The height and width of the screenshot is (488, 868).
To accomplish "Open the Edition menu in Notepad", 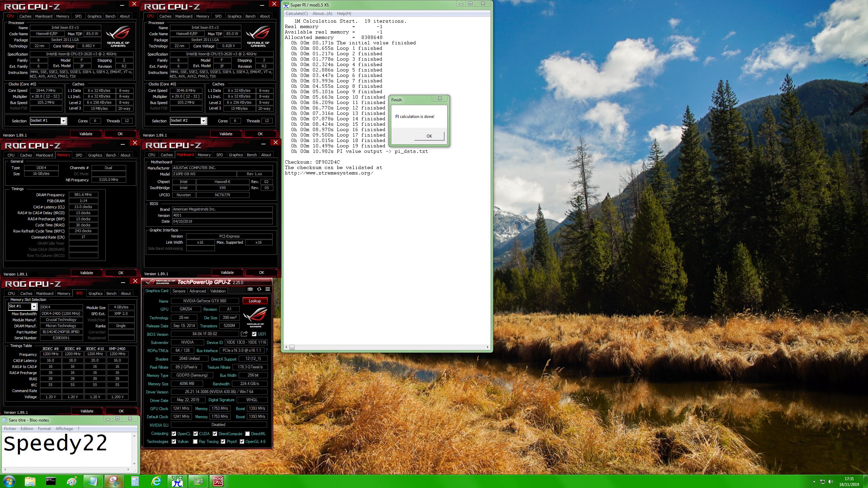I will pyautogui.click(x=27, y=428).
